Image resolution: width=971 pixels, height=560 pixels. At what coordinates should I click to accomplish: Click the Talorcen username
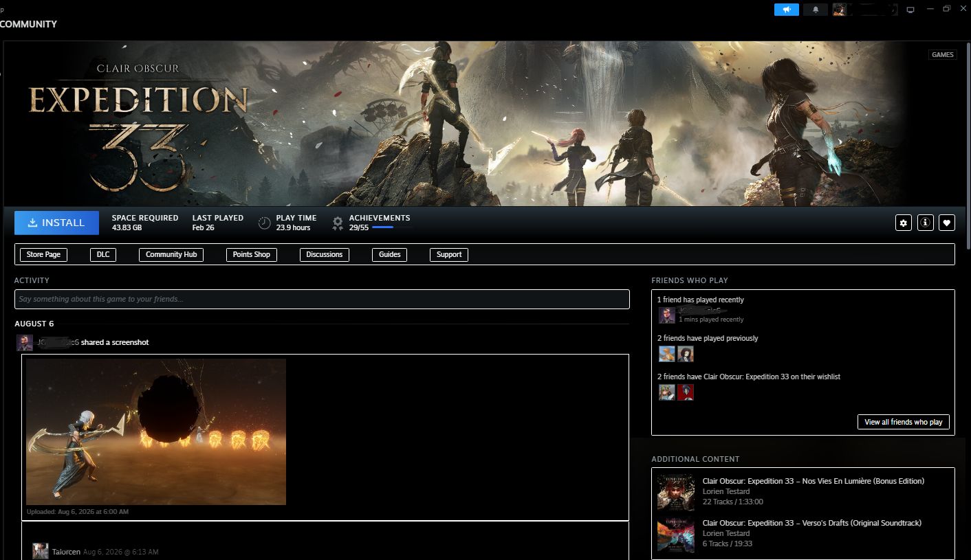coord(66,552)
